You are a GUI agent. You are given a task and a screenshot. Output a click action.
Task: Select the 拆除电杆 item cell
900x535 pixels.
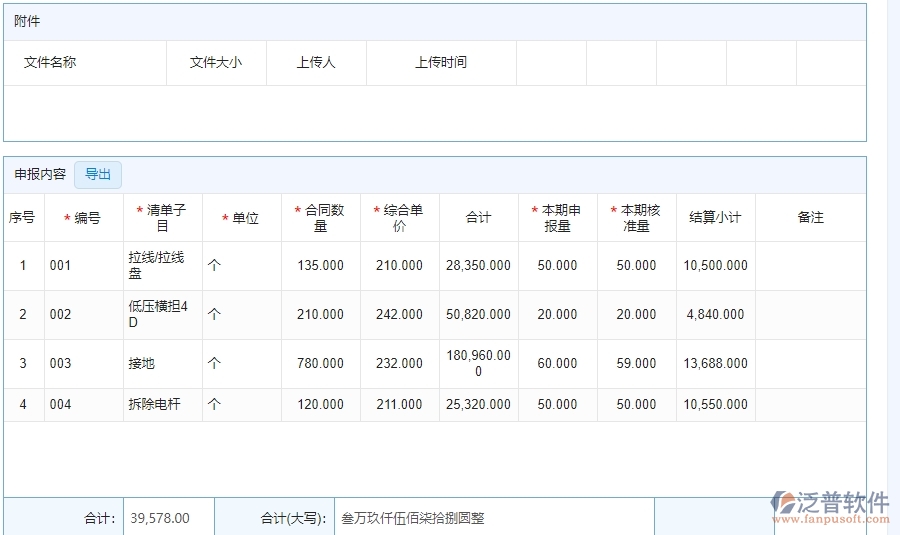pos(163,405)
